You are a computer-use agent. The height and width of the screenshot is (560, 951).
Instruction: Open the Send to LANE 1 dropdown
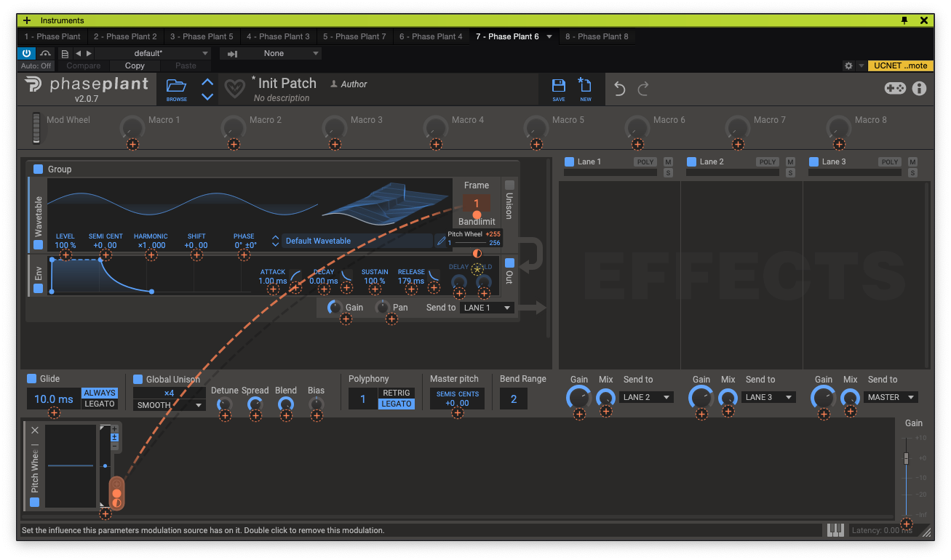(488, 308)
